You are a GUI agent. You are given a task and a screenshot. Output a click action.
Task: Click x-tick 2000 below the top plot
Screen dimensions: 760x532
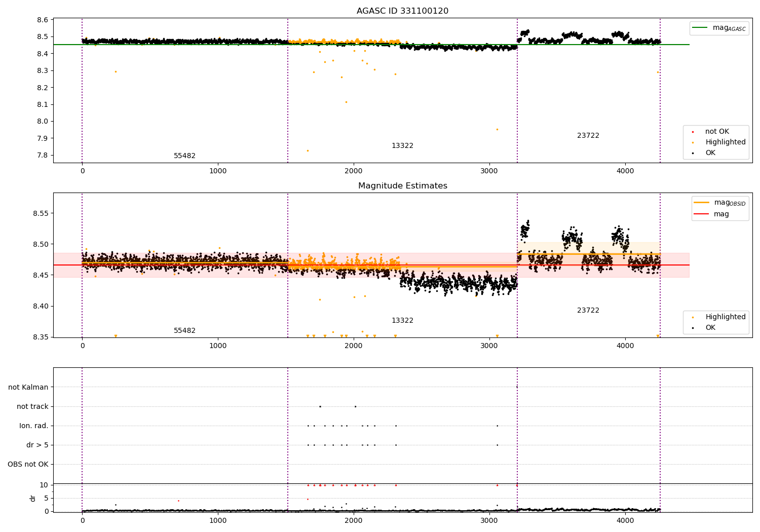tap(354, 171)
